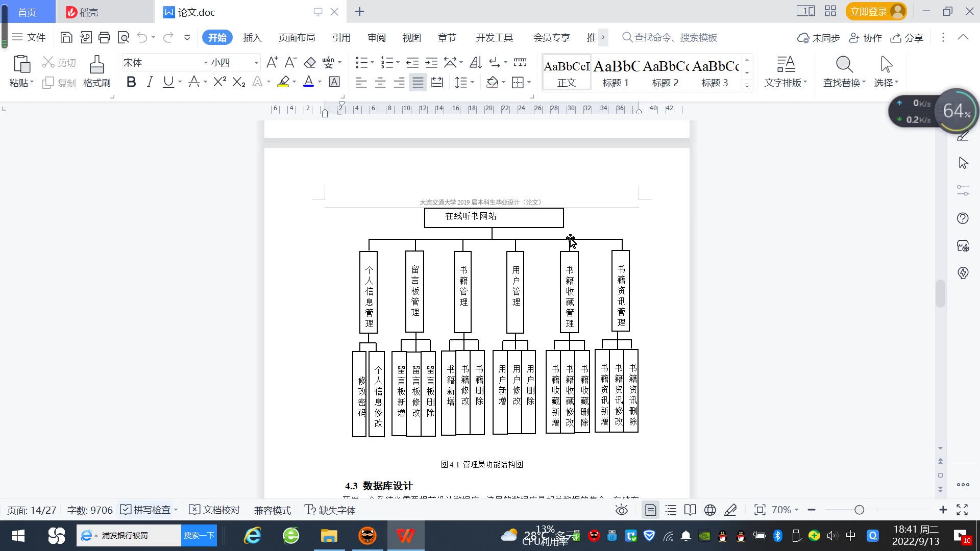Open the 引用 ribbon tab
This screenshot has height=551, width=980.
coord(341,38)
